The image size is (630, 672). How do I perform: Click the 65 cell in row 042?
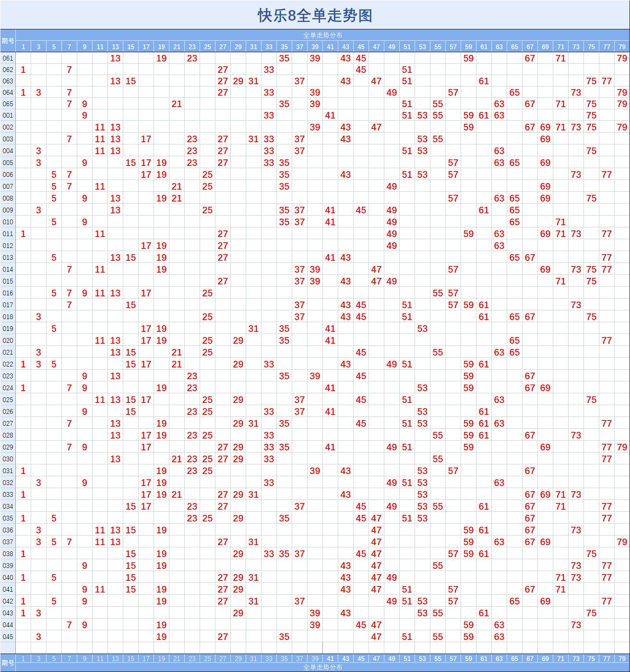coord(515,601)
